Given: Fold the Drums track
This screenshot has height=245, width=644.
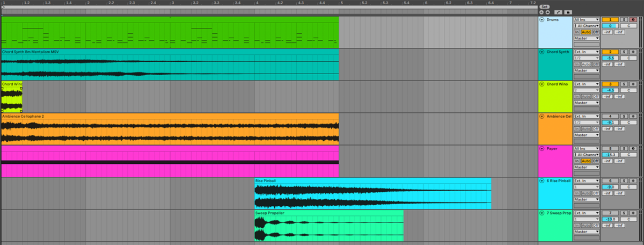Looking at the screenshot, I should 541,19.
